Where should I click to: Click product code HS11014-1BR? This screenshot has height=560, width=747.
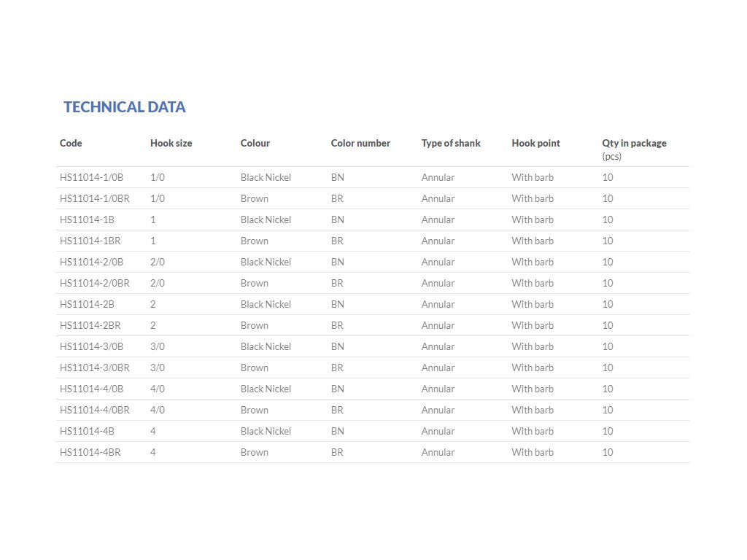point(90,241)
